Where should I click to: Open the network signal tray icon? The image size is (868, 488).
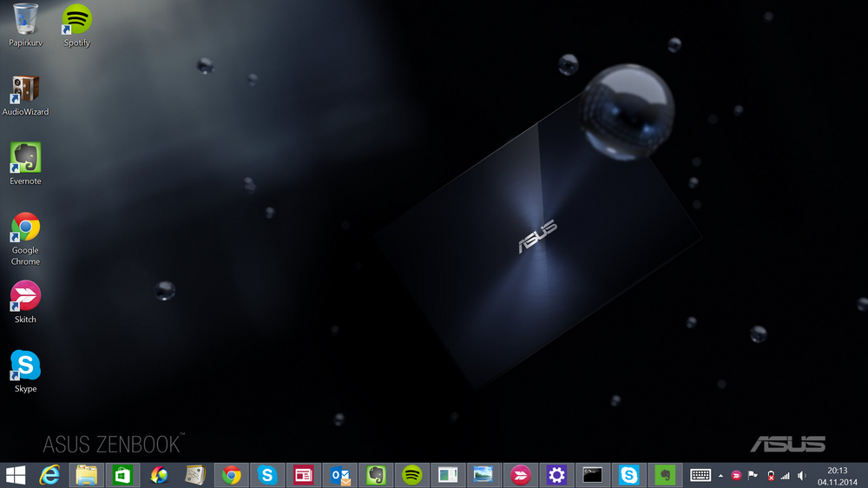[x=786, y=476]
